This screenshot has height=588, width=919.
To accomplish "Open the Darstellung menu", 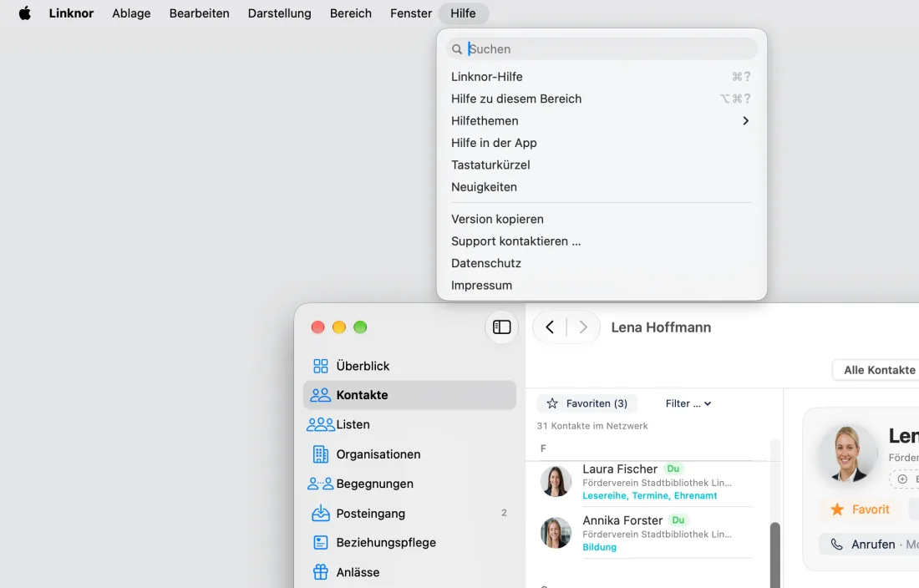I will [280, 13].
